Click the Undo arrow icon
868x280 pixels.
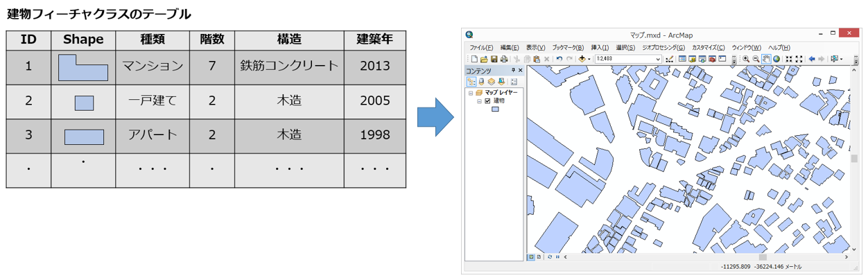(x=559, y=59)
